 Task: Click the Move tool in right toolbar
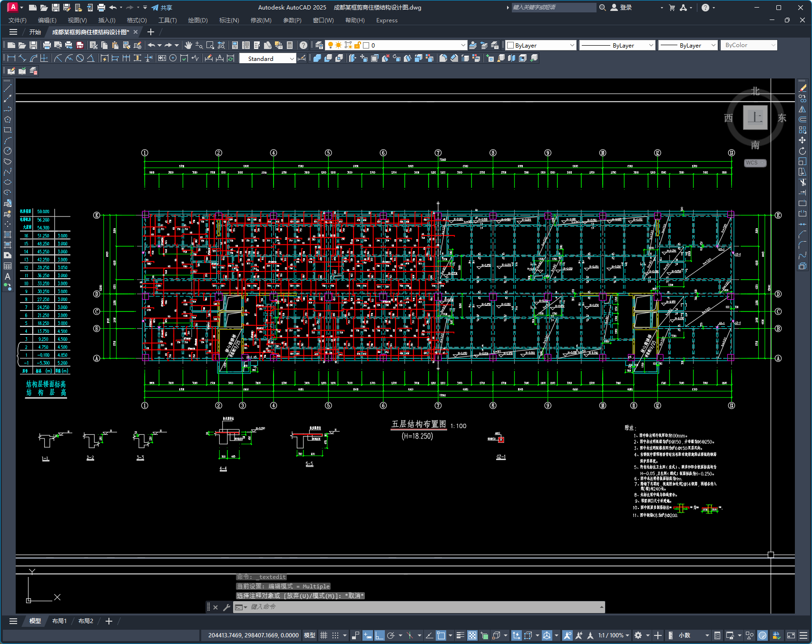[802, 140]
